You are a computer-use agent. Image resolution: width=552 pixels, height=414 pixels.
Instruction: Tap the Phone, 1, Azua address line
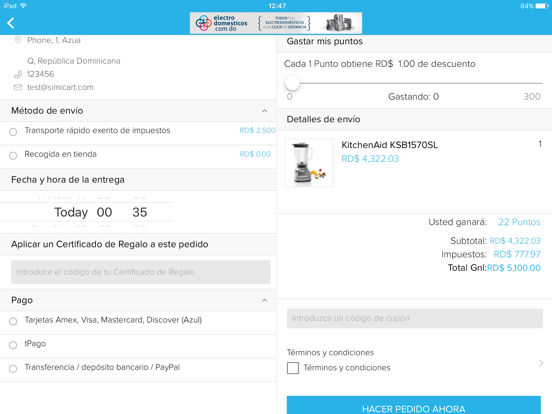tap(54, 40)
